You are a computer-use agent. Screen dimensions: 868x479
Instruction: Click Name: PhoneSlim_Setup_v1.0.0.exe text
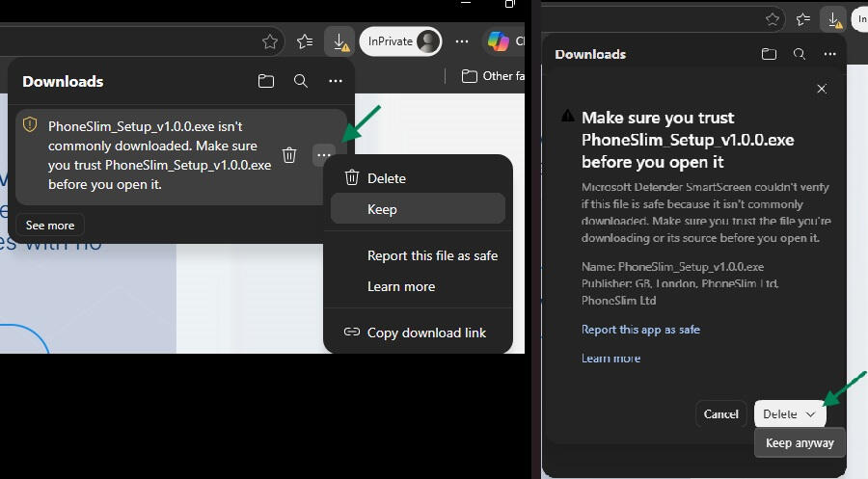(672, 267)
